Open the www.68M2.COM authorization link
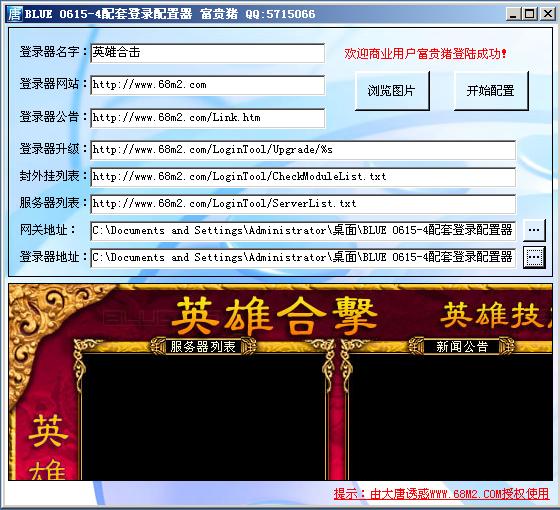 coord(441,494)
